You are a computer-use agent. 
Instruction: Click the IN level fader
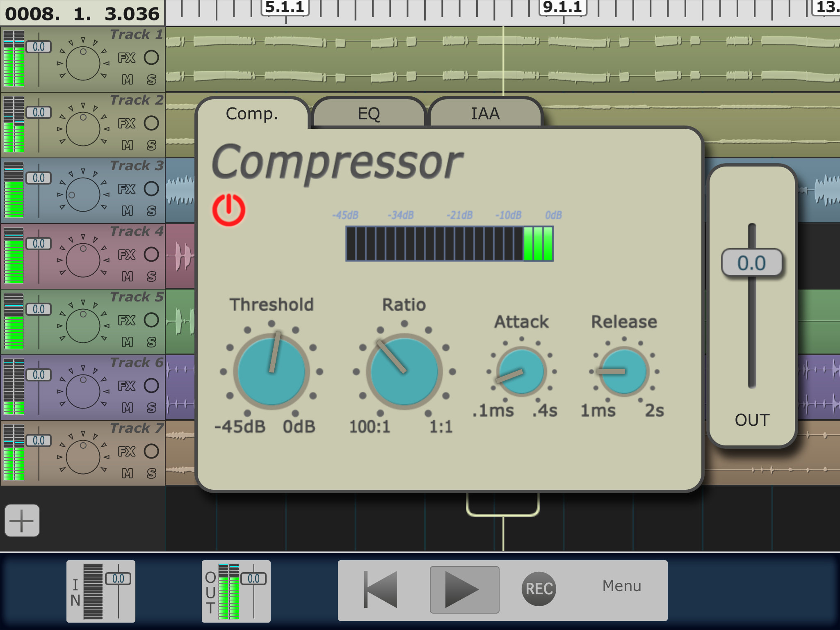click(x=118, y=578)
